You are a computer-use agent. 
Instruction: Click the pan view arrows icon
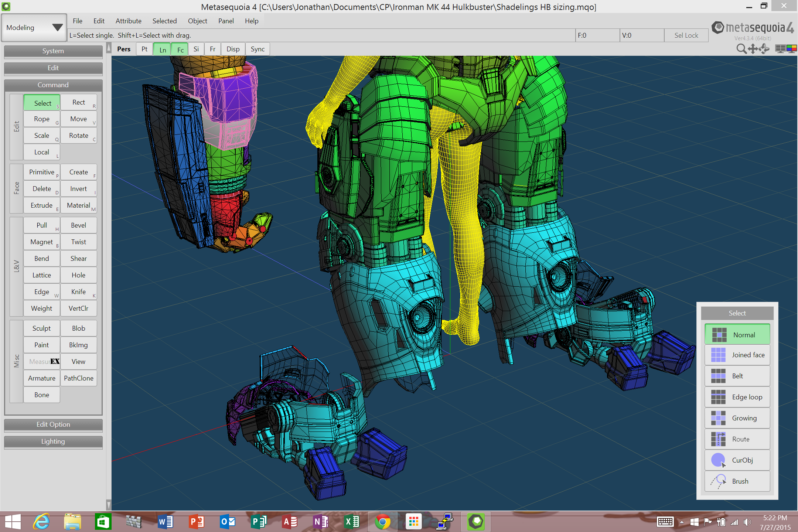point(753,49)
